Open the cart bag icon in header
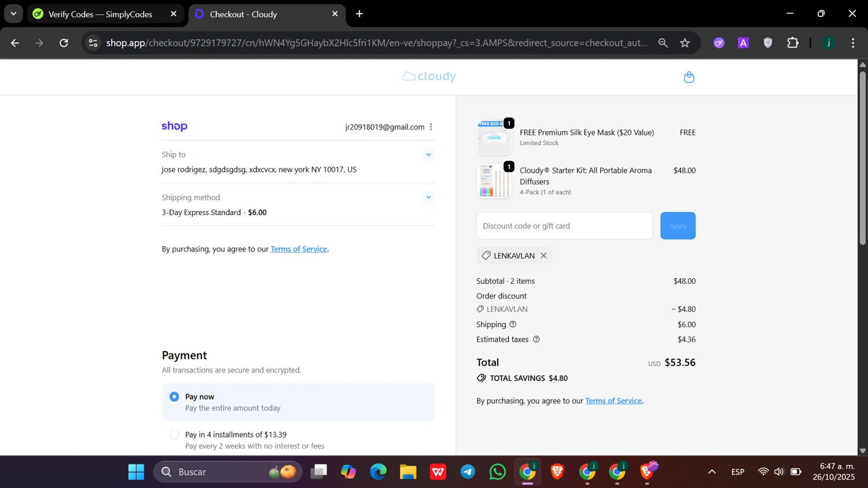Screen dimensions: 868x488 tap(689, 77)
